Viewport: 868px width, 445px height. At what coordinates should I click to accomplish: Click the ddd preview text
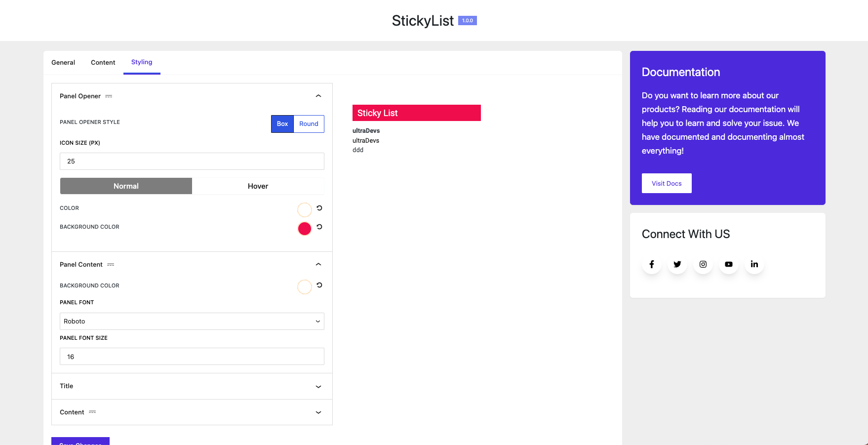point(358,150)
